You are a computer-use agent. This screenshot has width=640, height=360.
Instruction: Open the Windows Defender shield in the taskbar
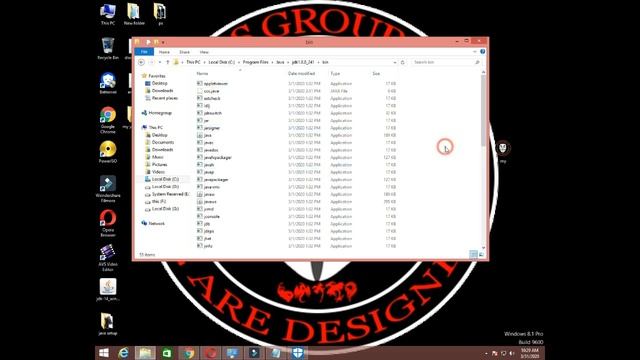click(298, 353)
